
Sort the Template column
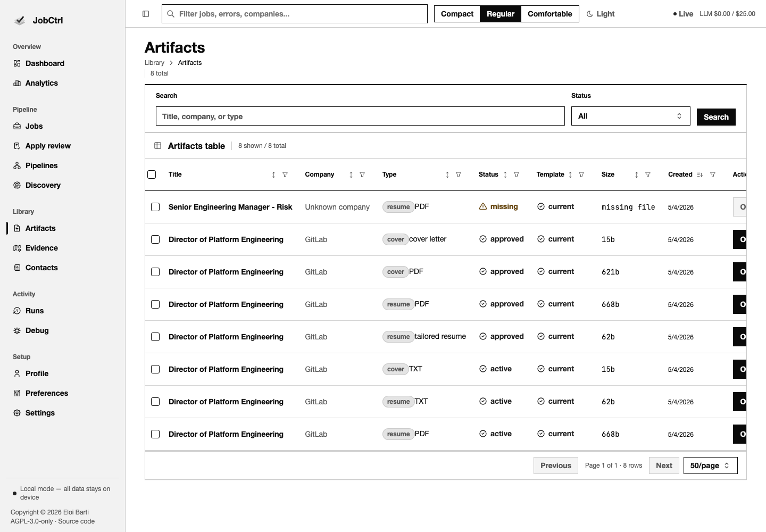click(570, 174)
